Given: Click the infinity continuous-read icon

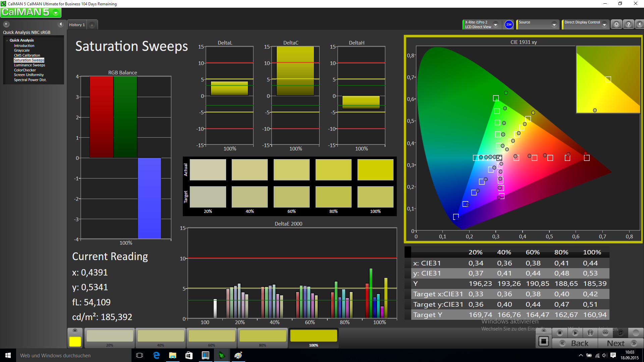Looking at the screenshot, I should click(x=605, y=333).
